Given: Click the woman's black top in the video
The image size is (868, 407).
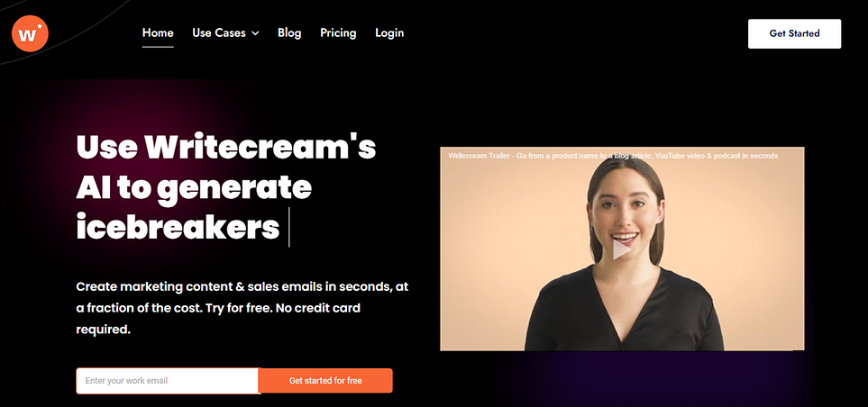Looking at the screenshot, I should pos(622,314).
